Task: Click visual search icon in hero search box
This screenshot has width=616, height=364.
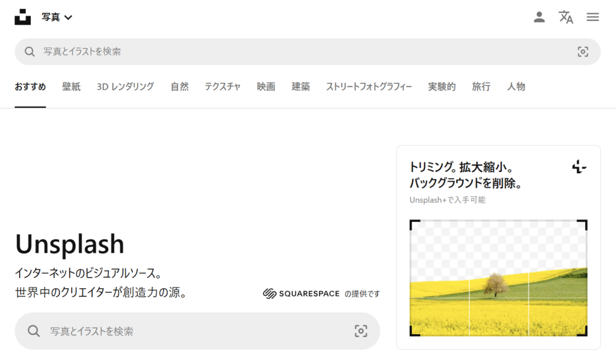Action: coord(360,331)
